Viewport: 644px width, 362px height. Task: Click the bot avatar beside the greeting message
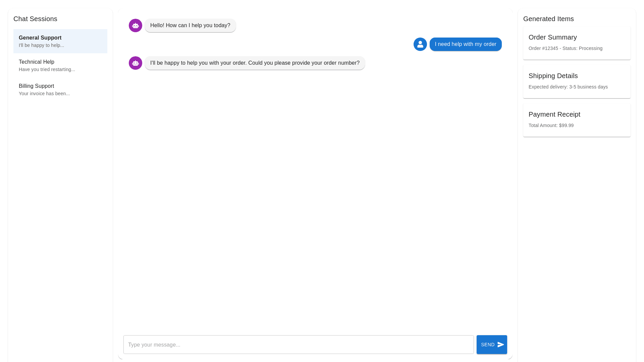(x=136, y=25)
